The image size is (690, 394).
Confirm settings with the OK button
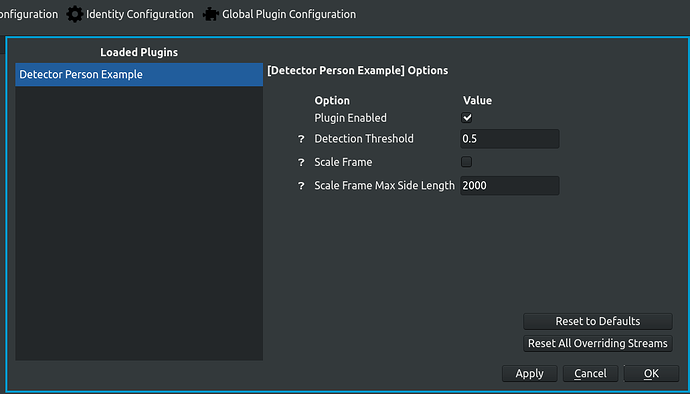(x=651, y=374)
